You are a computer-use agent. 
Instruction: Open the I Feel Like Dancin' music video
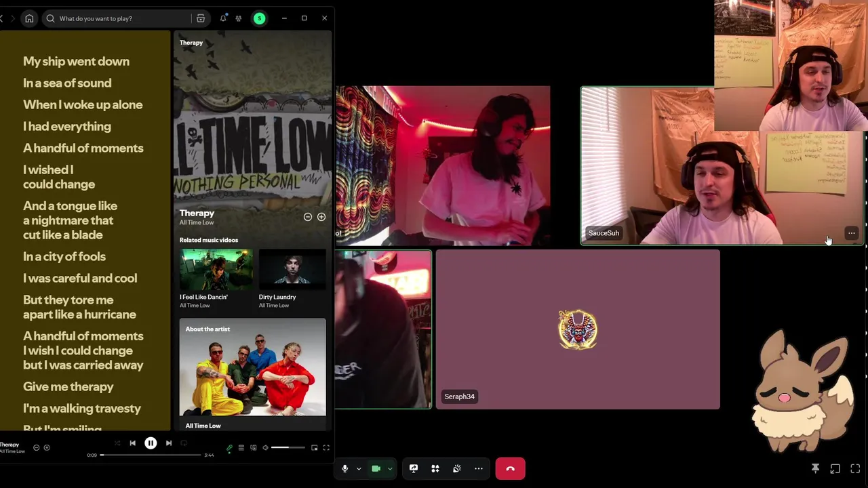click(x=216, y=270)
